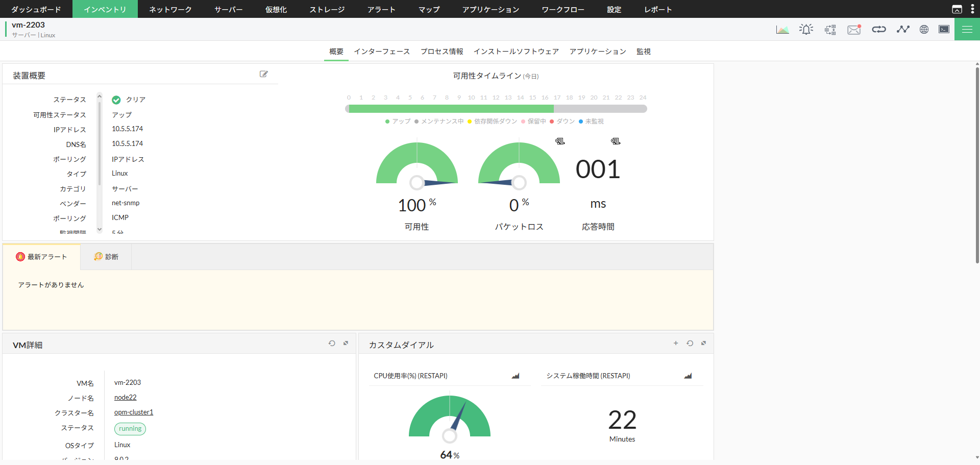Click the ping loop-arrows icon
The width and height of the screenshot is (980, 465).
pyautogui.click(x=879, y=30)
